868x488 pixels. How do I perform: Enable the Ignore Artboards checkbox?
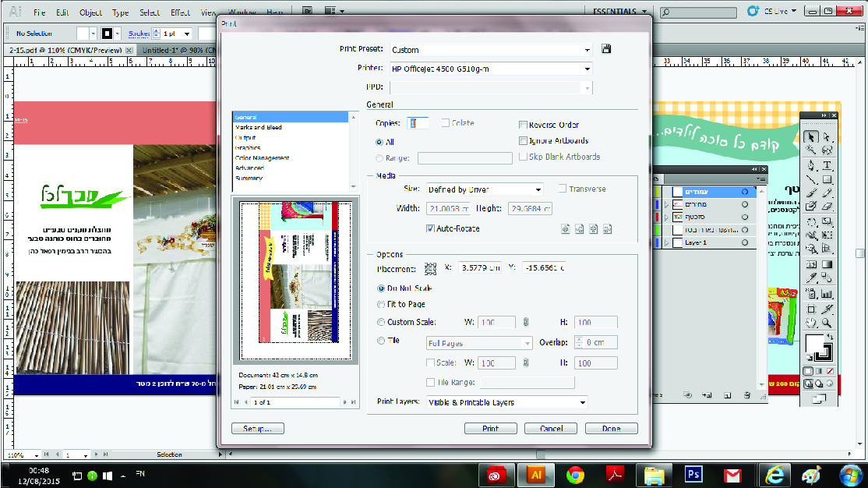point(523,140)
